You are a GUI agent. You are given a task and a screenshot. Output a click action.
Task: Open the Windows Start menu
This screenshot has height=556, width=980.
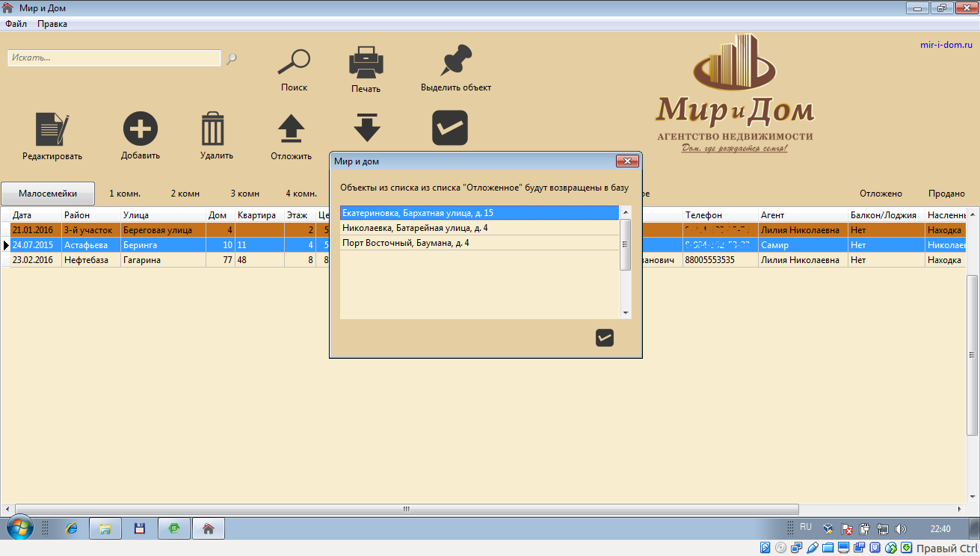pos(20,528)
